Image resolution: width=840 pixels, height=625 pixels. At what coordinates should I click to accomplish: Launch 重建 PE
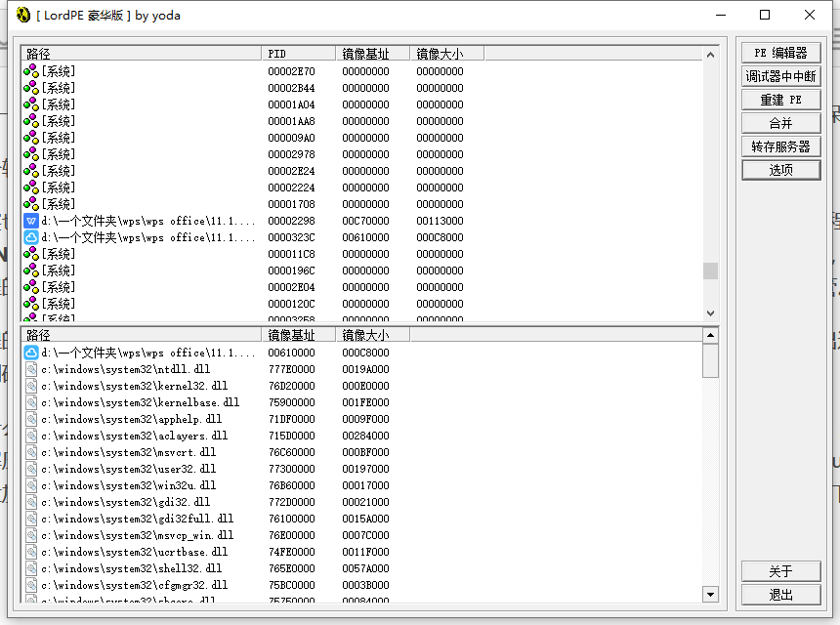click(x=780, y=99)
